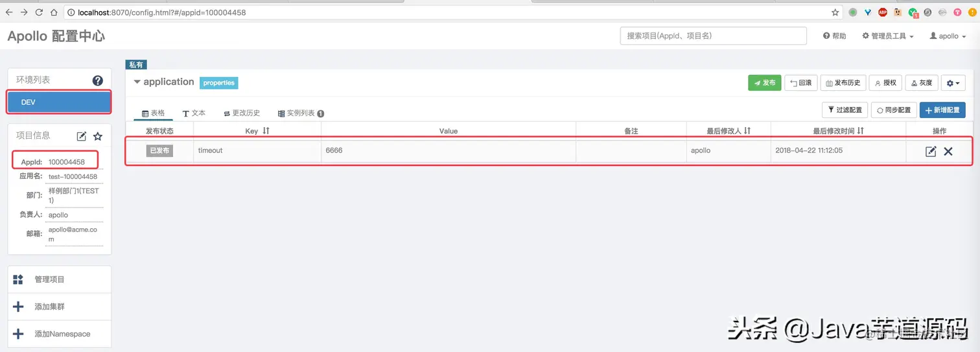Click browser forward arrow
This screenshot has height=352, width=980.
click(24, 12)
